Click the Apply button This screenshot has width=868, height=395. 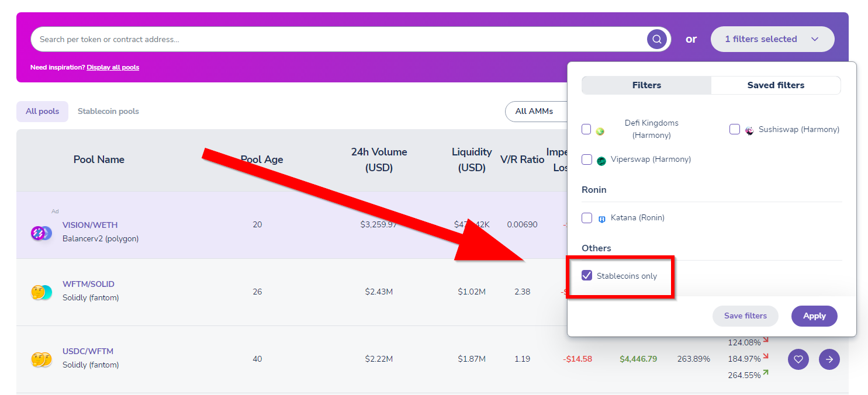[x=814, y=316]
